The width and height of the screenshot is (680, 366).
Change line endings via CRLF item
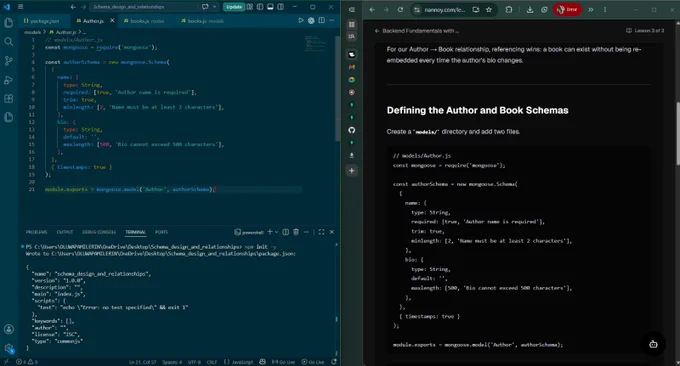pyautogui.click(x=212, y=362)
